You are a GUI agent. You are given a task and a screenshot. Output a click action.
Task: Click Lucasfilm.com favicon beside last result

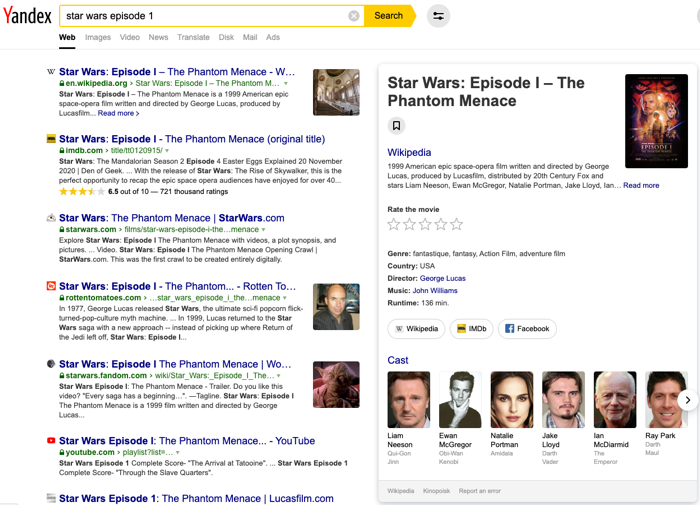[x=51, y=498]
